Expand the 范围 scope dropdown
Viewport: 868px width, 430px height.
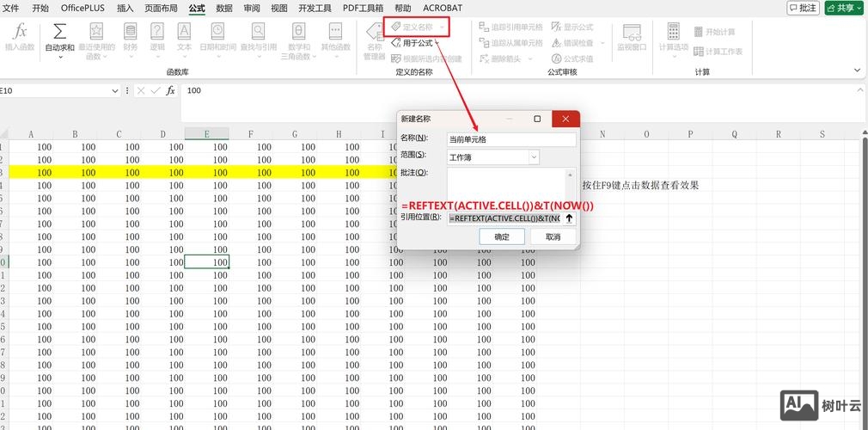point(533,157)
